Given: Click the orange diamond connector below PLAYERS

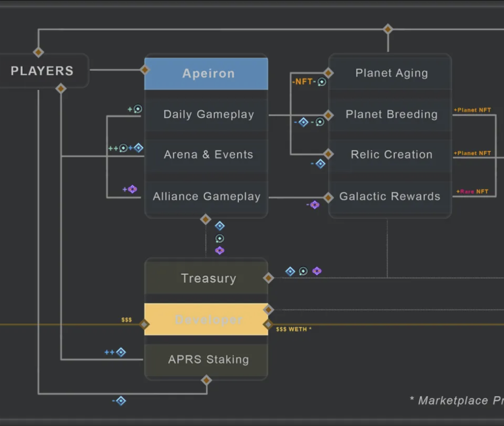Looking at the screenshot, I should 61,88.
